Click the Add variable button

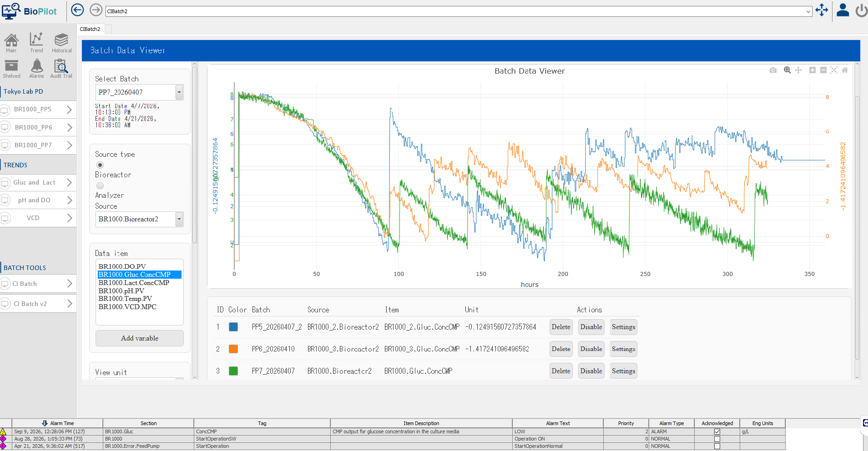(x=140, y=338)
